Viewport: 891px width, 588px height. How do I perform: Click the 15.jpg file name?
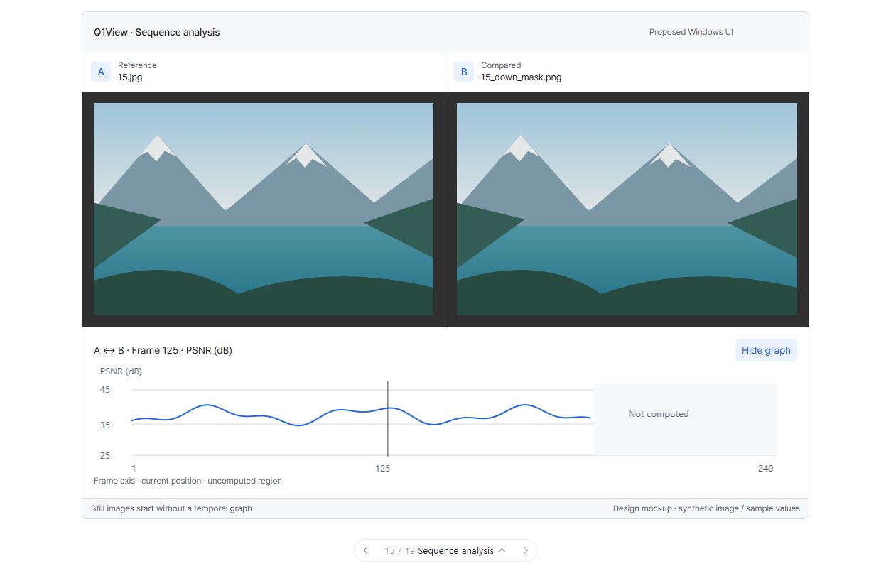pos(130,77)
